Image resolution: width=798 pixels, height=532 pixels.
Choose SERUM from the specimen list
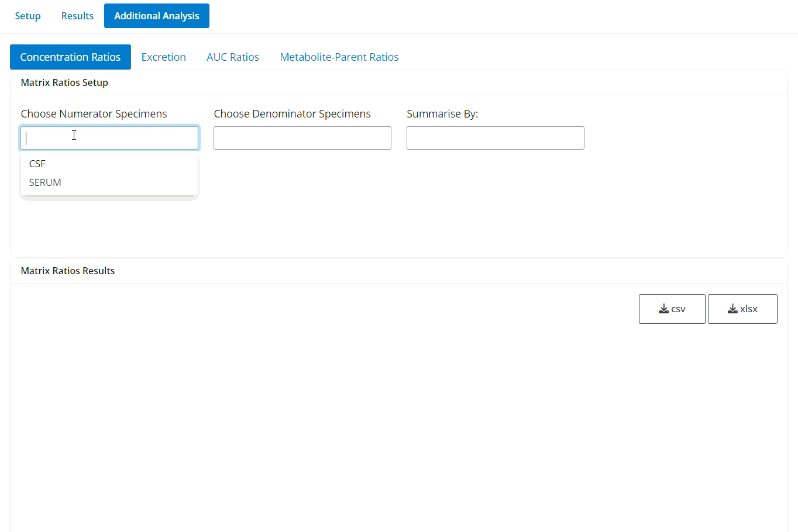point(45,182)
